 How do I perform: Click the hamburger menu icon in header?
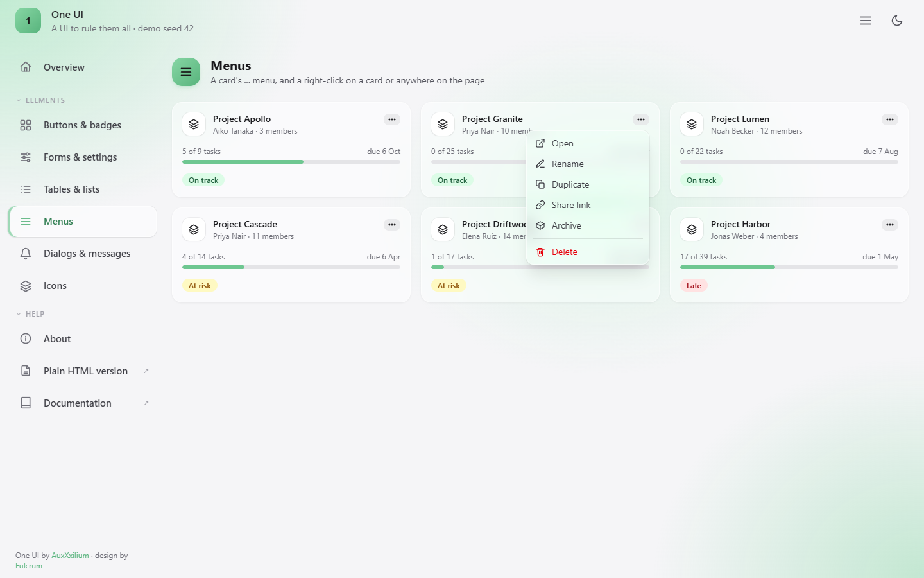pyautogui.click(x=866, y=21)
